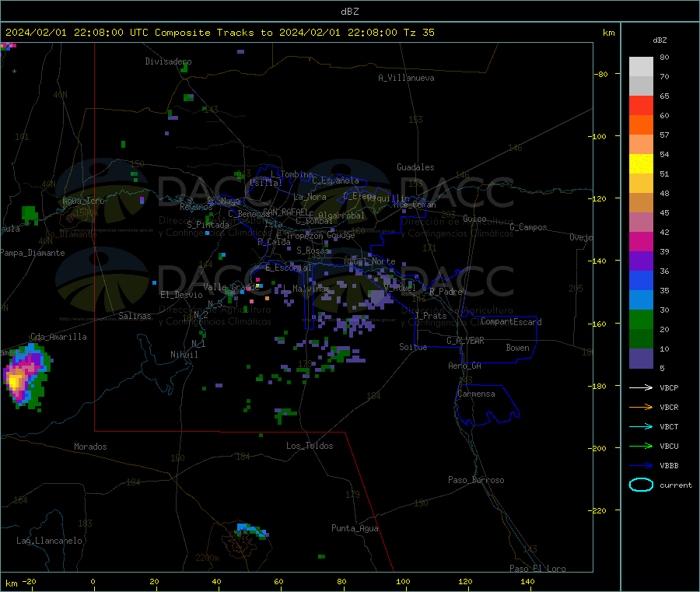This screenshot has height=592, width=700.
Task: Click the green echo near Agua_Toro
Action: (30, 214)
